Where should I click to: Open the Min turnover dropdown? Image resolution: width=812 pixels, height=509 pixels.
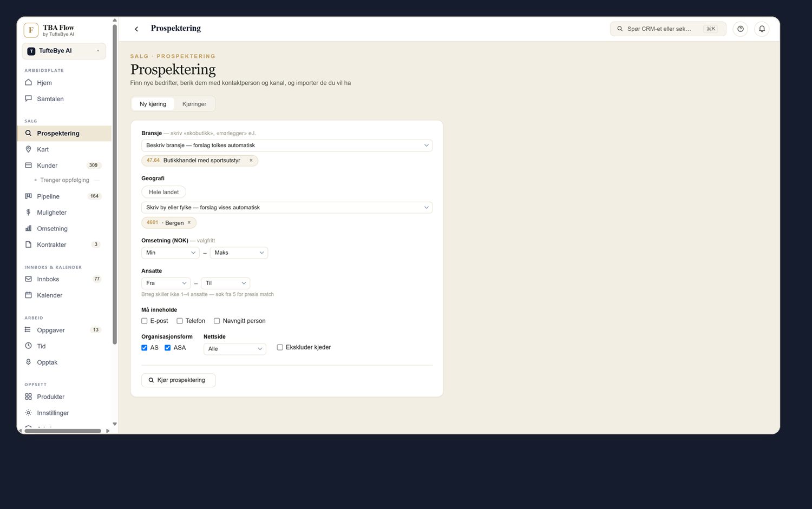coord(171,253)
